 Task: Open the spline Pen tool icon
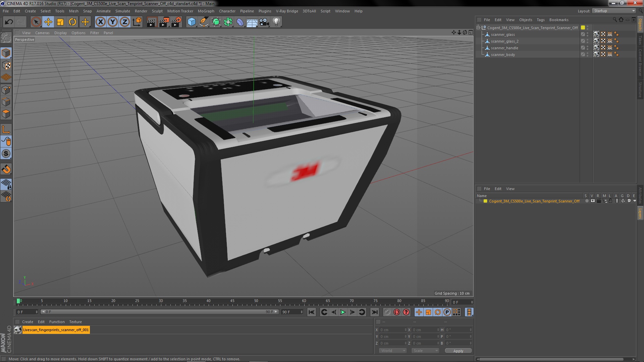pos(204,22)
